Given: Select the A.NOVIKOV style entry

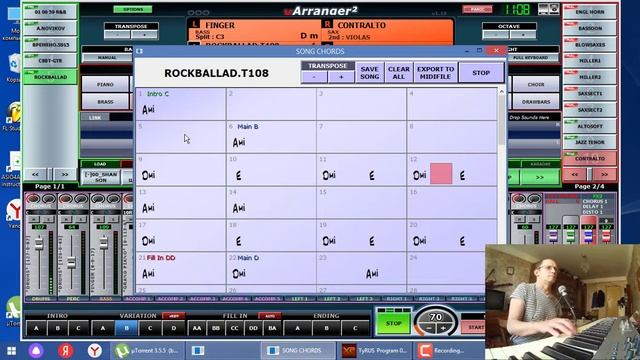Looking at the screenshot, I should pos(50,28).
